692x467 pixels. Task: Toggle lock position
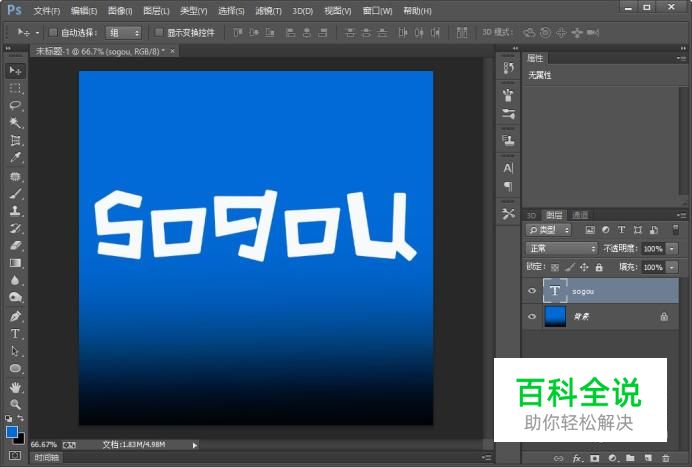584,267
